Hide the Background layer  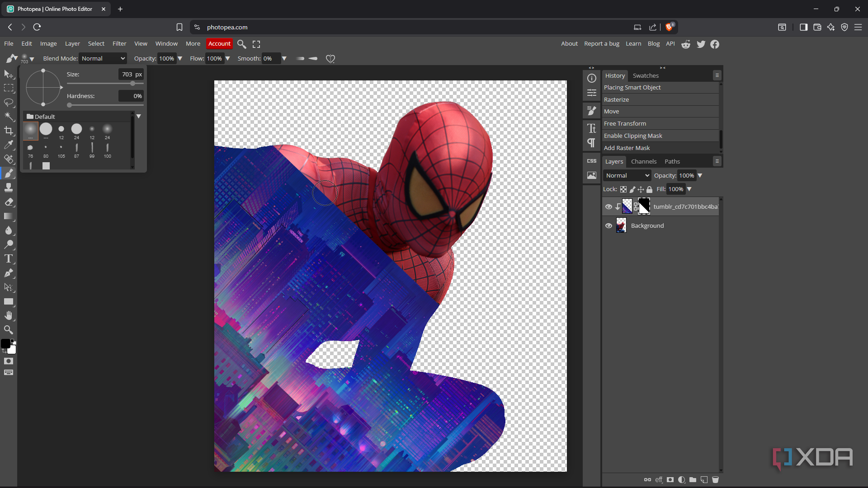(609, 225)
